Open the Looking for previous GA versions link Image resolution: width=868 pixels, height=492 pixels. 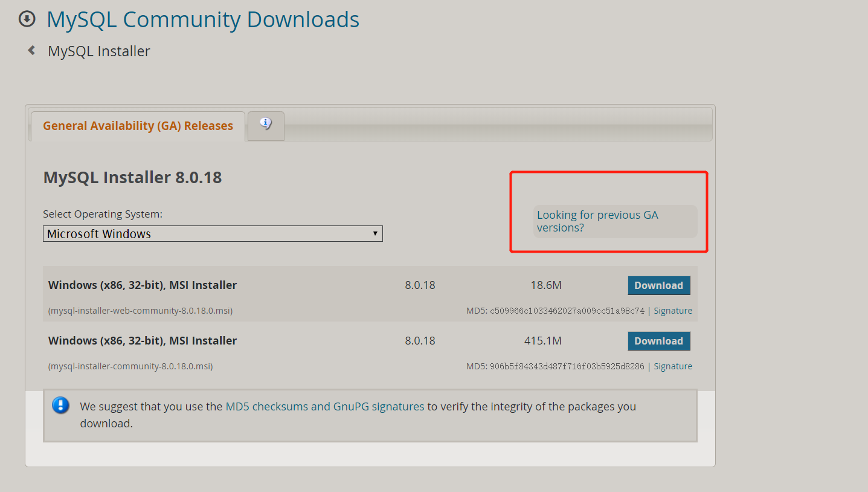click(x=597, y=221)
